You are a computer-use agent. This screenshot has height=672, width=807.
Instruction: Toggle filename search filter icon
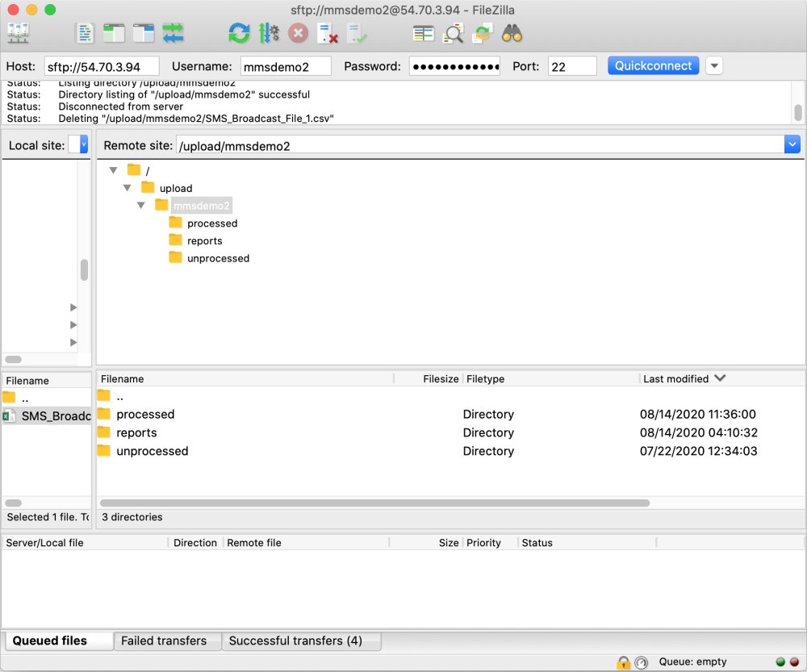pos(453,34)
